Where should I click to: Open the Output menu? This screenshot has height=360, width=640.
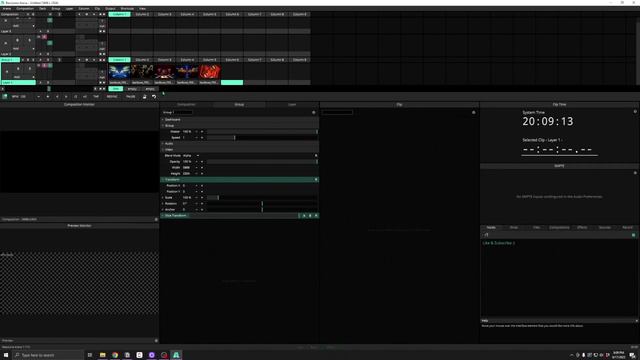pos(110,9)
